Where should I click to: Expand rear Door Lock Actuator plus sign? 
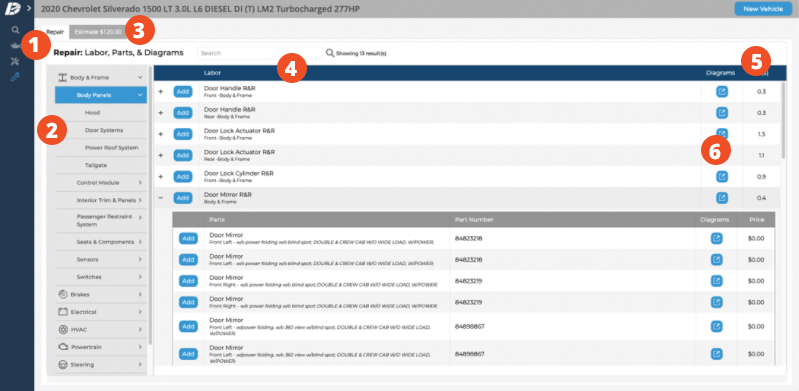point(161,155)
